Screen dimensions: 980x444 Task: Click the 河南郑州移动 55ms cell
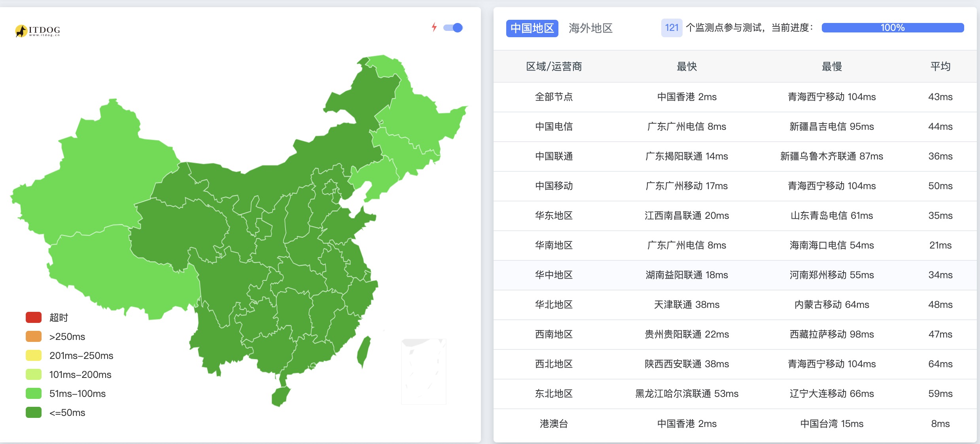[x=832, y=275]
